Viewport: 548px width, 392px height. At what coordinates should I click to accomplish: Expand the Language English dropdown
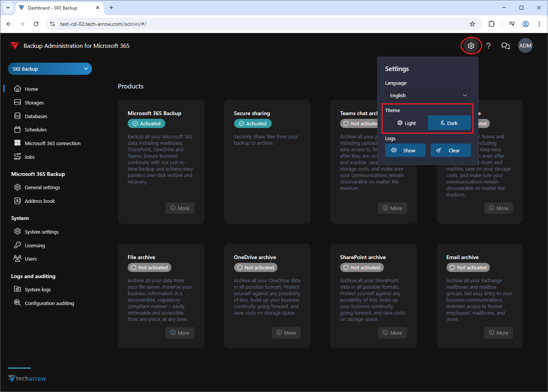click(428, 95)
